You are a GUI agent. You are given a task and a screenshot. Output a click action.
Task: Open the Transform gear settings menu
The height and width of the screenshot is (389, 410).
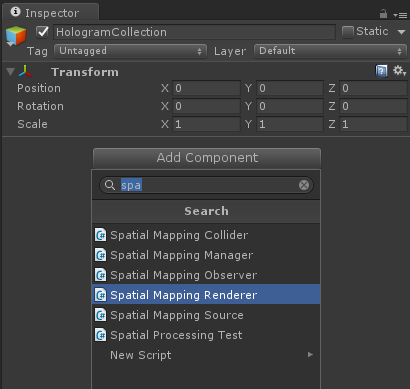(399, 71)
